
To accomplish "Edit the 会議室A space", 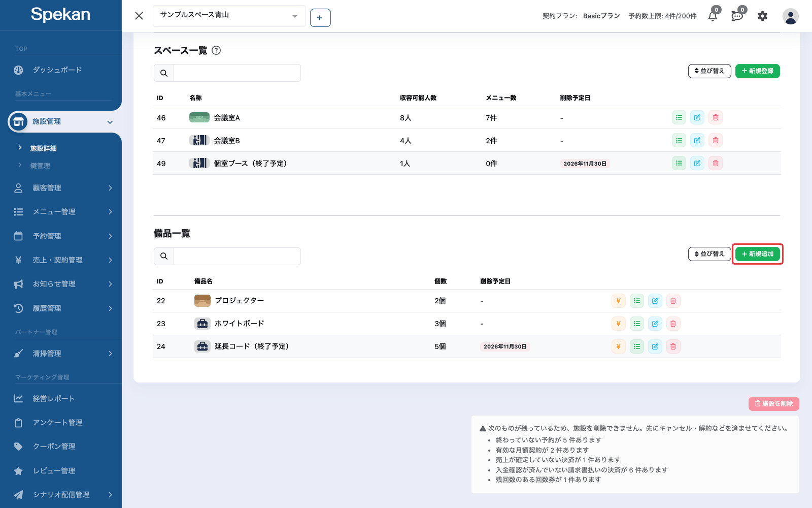I will [x=697, y=117].
